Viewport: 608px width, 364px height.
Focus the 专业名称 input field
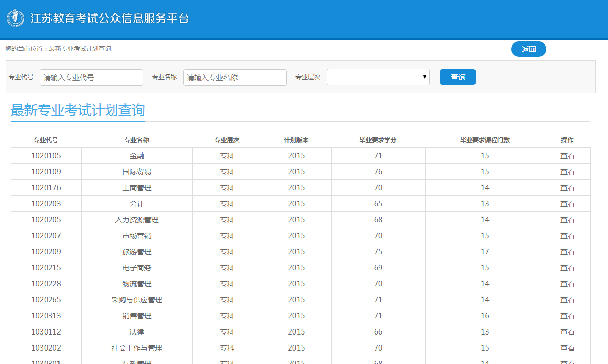tap(235, 78)
